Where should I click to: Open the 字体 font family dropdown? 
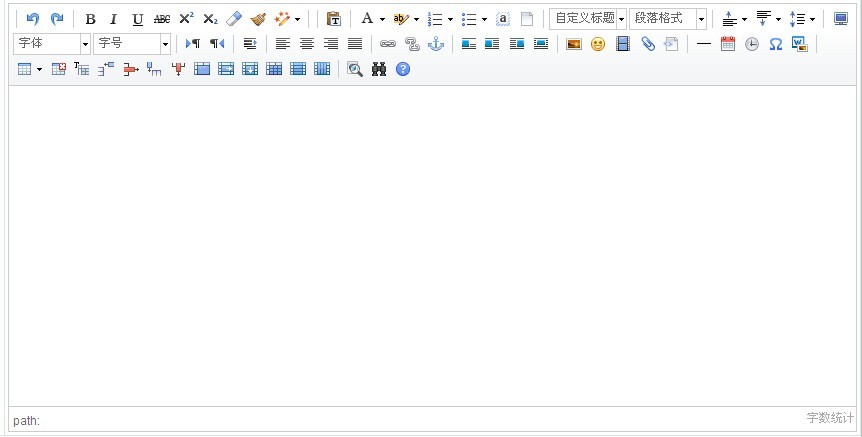[x=52, y=44]
